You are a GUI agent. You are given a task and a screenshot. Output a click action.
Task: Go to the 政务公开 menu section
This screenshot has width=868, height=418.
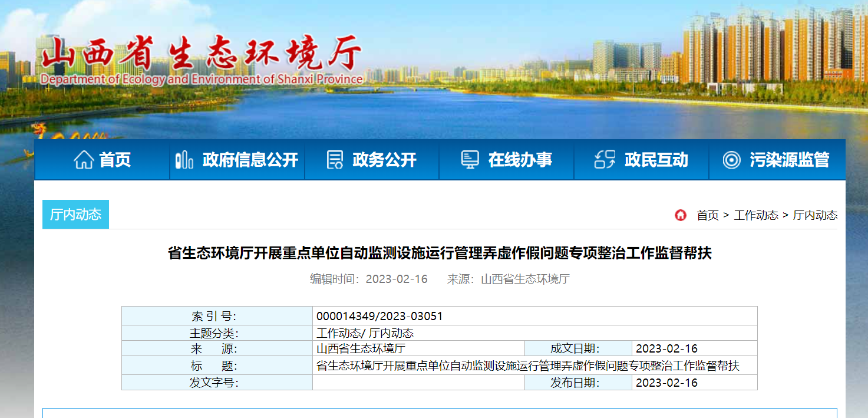pyautogui.click(x=372, y=160)
